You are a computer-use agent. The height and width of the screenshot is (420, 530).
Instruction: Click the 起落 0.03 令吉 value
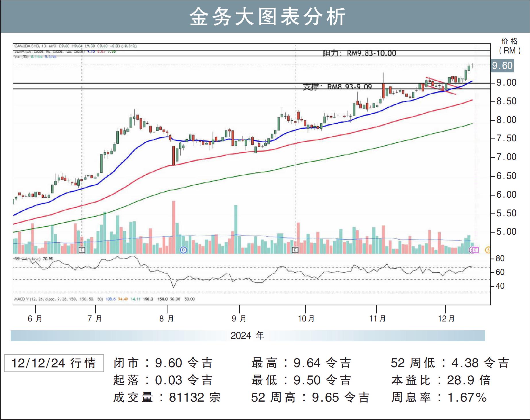click(163, 380)
